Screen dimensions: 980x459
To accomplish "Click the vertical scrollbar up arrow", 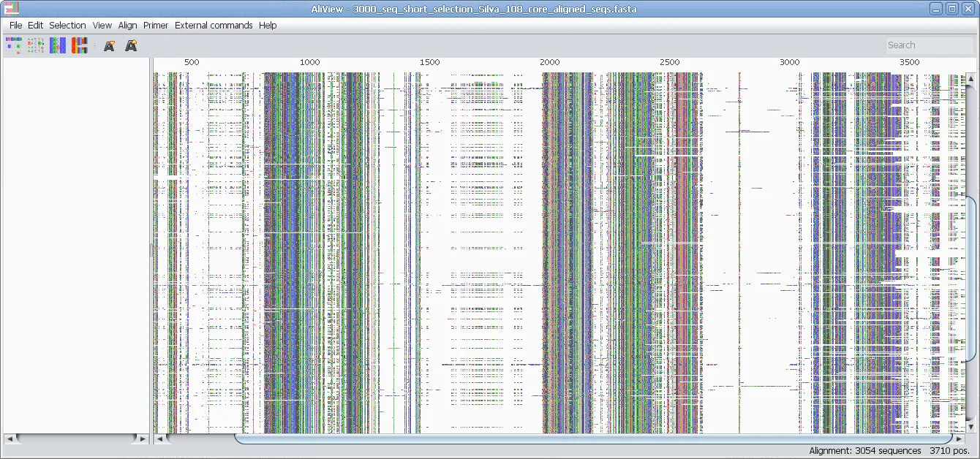I will coord(971,78).
